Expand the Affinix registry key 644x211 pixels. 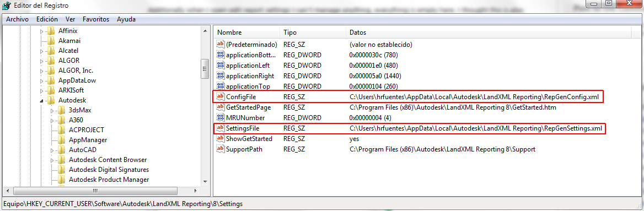point(41,31)
